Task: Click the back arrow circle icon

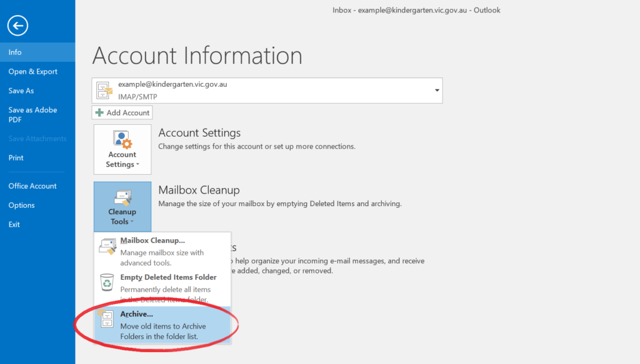Action: 17,26
